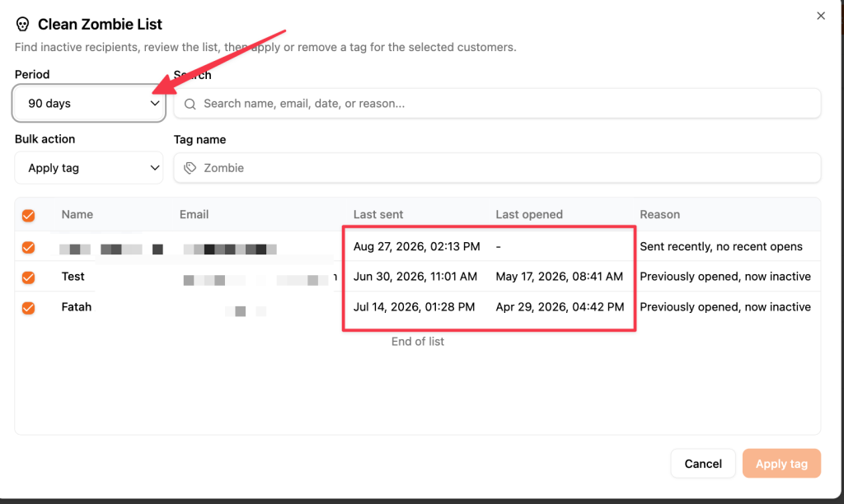
Task: Open the Bulk action dropdown
Action: 89,168
